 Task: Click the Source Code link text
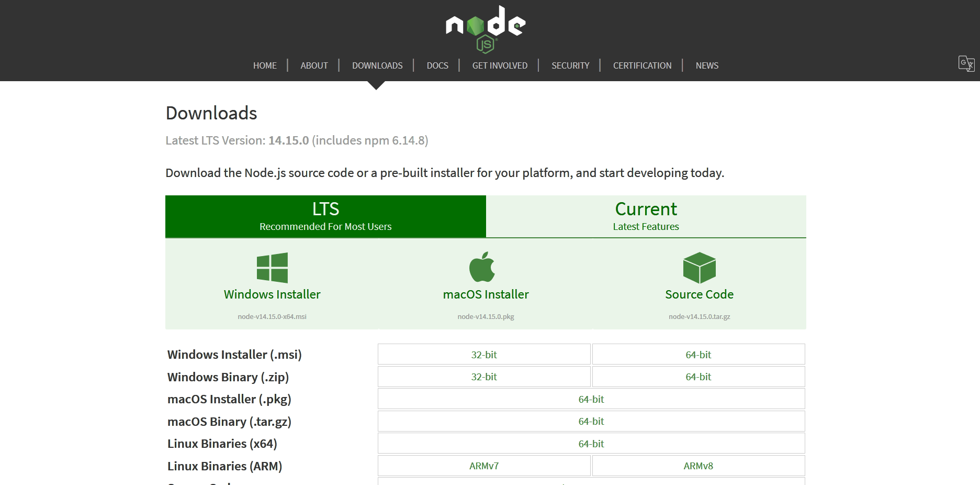click(699, 294)
